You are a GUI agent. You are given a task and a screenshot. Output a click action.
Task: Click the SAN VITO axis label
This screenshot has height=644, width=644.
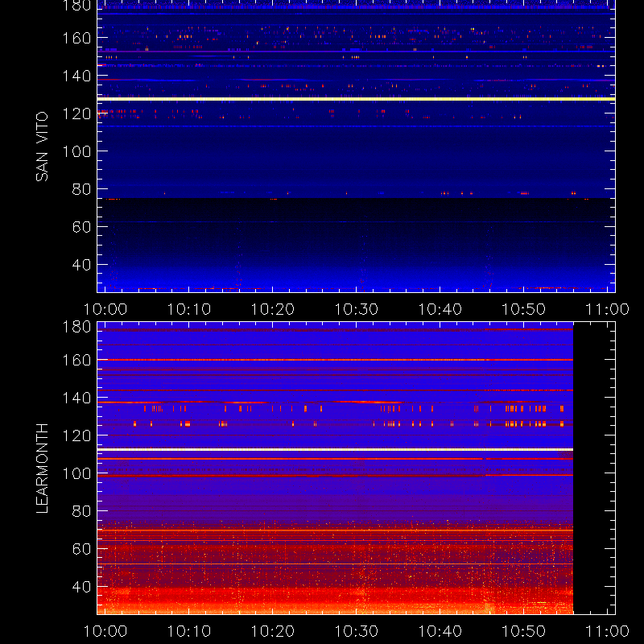42,147
